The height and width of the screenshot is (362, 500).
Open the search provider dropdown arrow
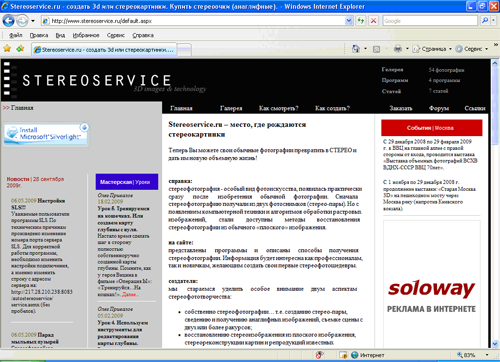(494, 21)
